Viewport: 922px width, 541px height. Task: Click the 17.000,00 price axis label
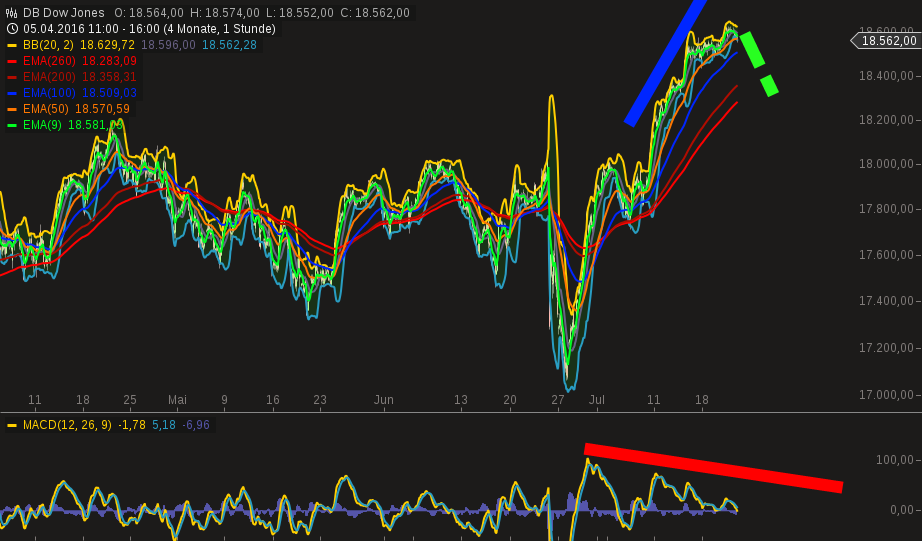886,395
